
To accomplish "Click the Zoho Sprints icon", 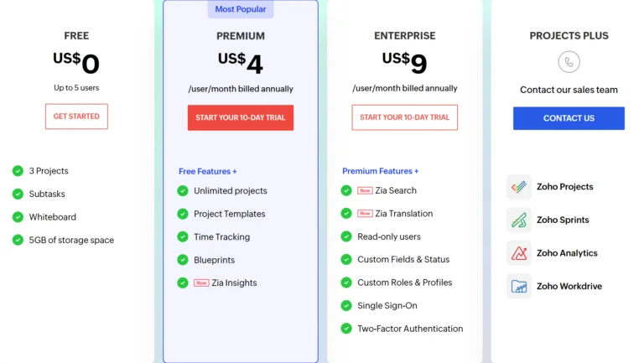I will tap(519, 220).
